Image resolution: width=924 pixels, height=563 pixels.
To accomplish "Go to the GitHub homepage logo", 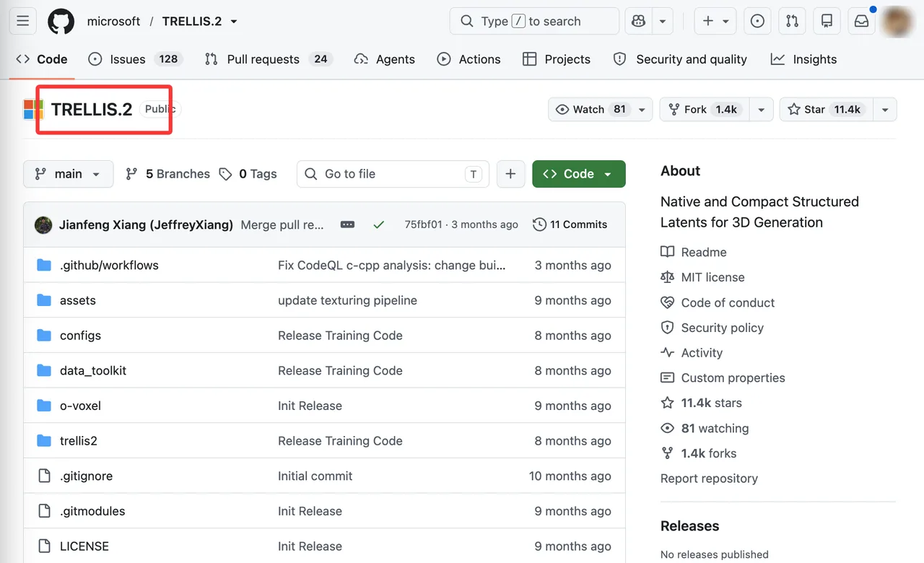I will [x=61, y=21].
